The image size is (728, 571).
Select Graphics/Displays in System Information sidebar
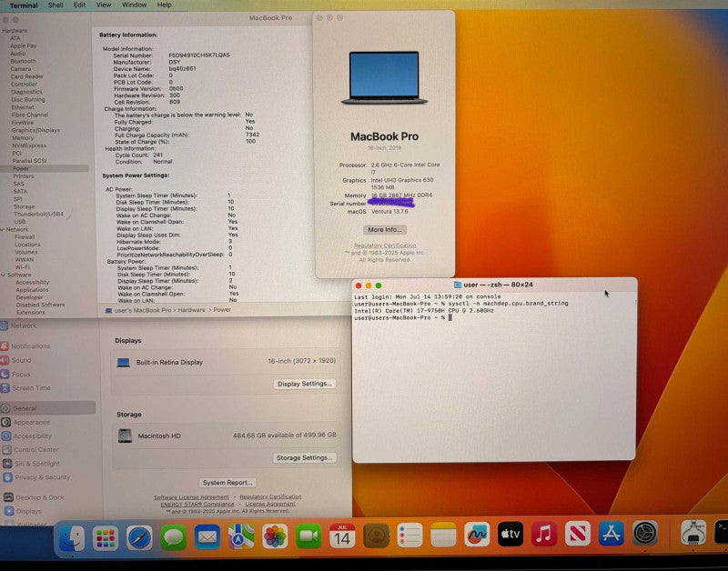35,130
